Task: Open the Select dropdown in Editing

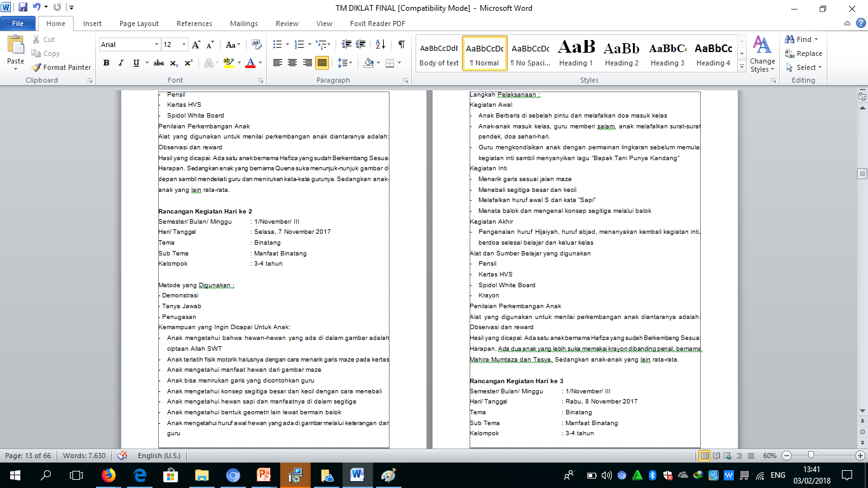Action: pyautogui.click(x=804, y=67)
